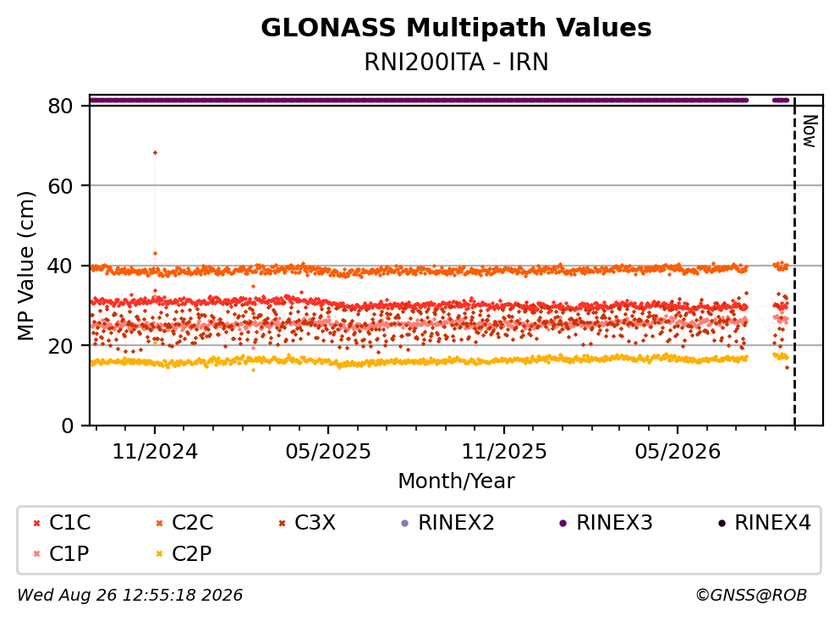Select the C1C legend label
The image size is (840, 621).
(69, 522)
